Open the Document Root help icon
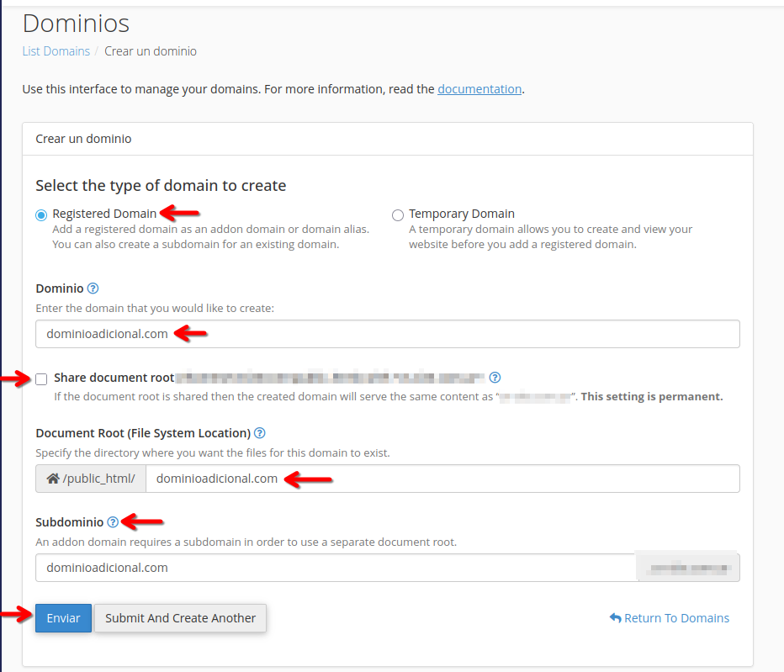 click(259, 433)
